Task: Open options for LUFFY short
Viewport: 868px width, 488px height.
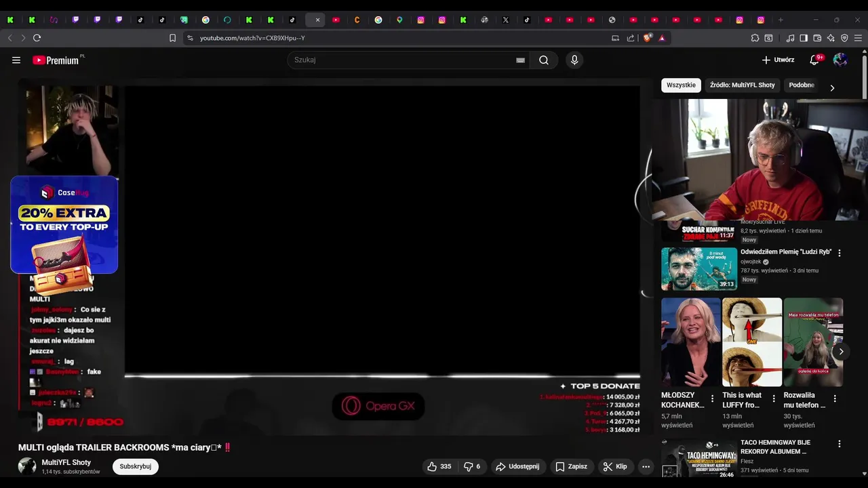Action: point(774,399)
